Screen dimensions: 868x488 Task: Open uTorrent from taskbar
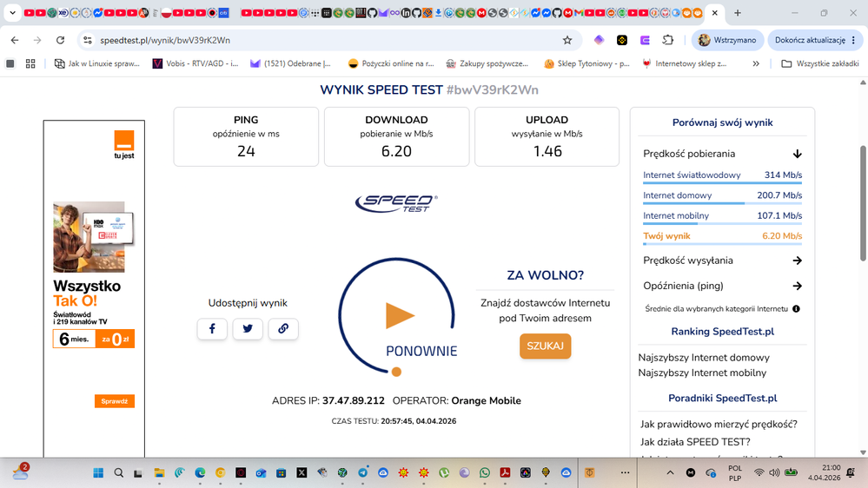(444, 472)
